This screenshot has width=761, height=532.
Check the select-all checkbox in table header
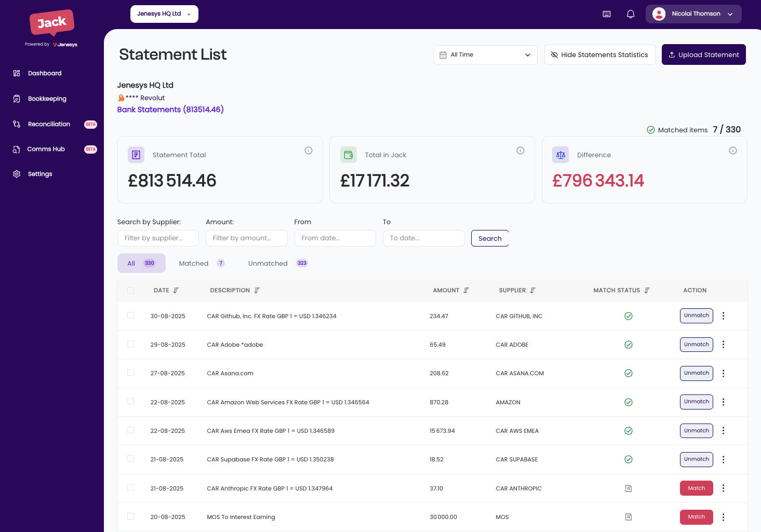[130, 290]
